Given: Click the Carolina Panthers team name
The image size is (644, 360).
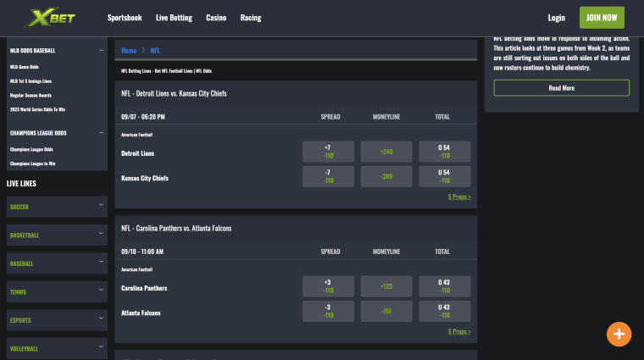Looking at the screenshot, I should [144, 288].
